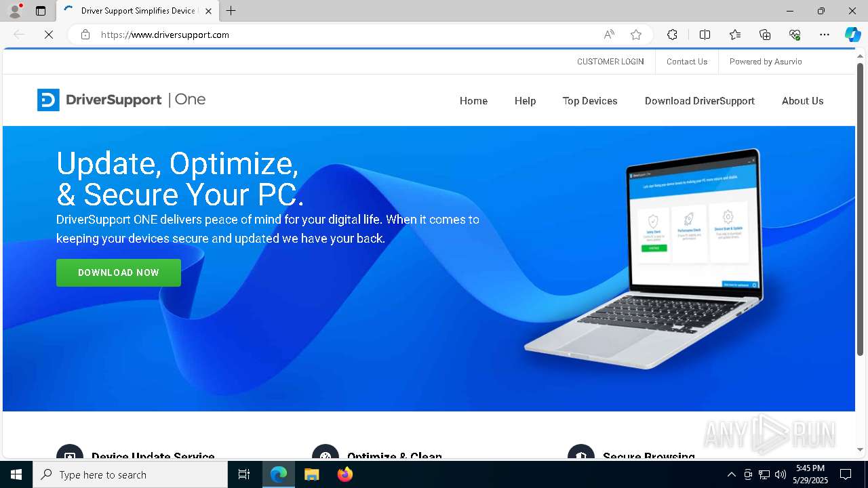
Task: Open File Explorer from taskbar
Action: point(311,474)
